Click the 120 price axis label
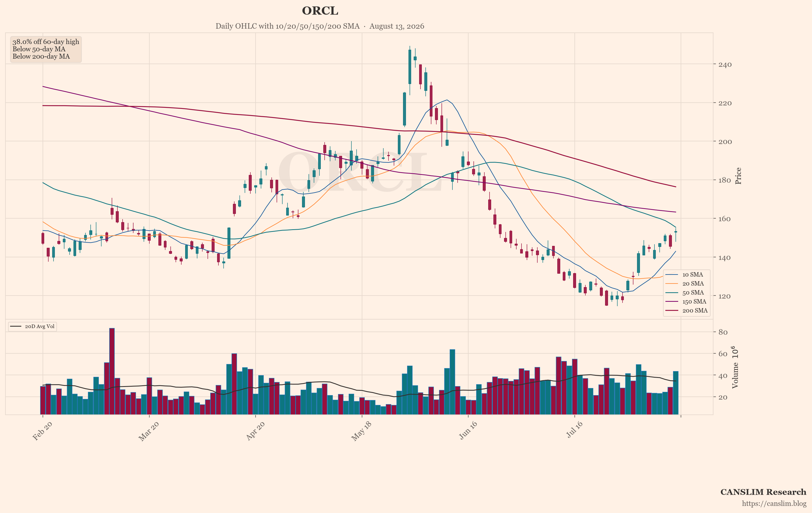 (x=725, y=296)
